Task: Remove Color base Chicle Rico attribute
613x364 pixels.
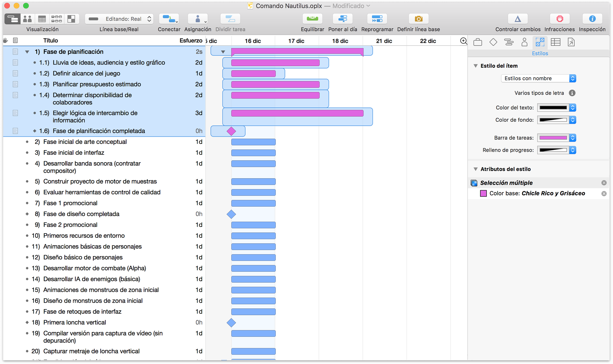Action: click(604, 194)
